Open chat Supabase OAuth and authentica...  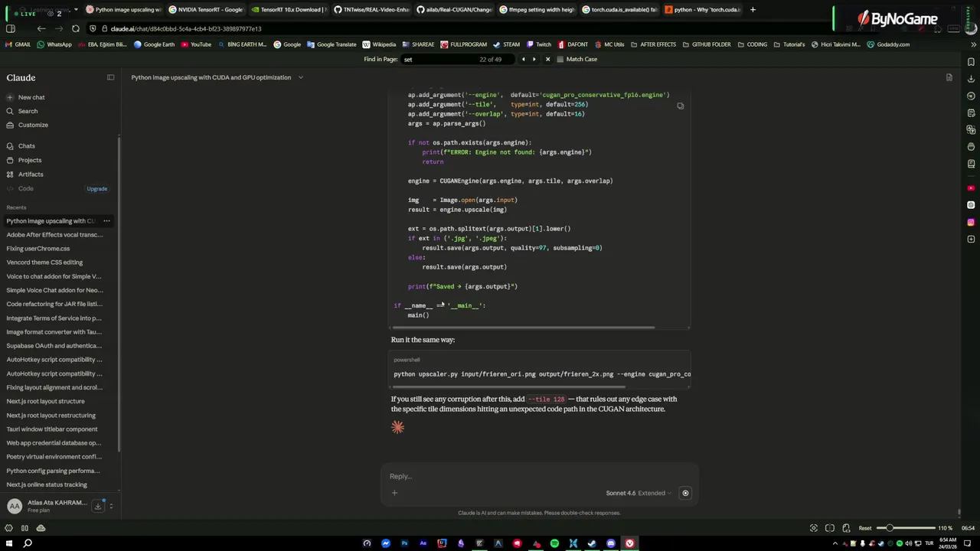coord(54,346)
